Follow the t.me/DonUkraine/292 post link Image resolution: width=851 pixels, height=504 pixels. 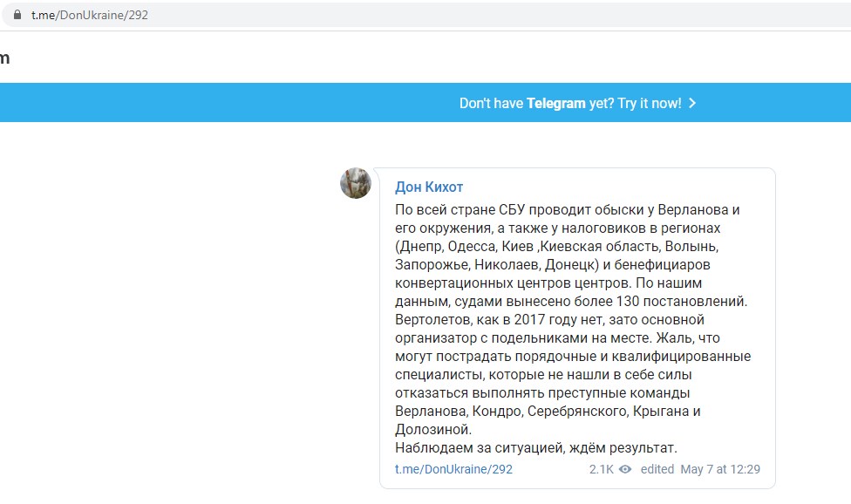coord(453,469)
